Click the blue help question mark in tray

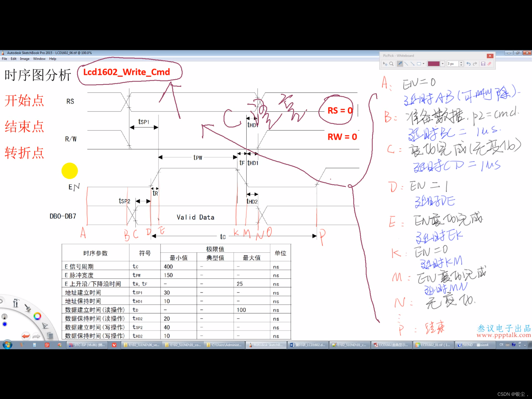pos(514,345)
